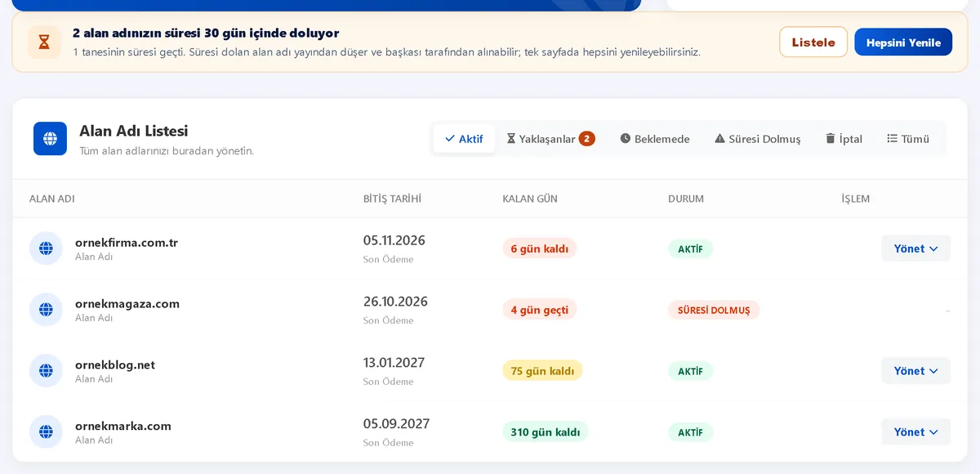Click the globe icon for ornekmagaza.com

tap(46, 310)
